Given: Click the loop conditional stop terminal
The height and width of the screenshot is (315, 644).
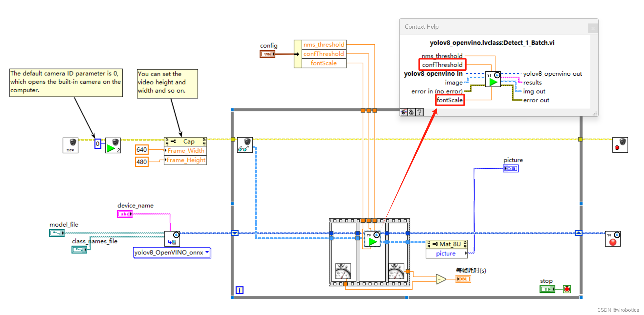Looking at the screenshot, I should (x=567, y=289).
